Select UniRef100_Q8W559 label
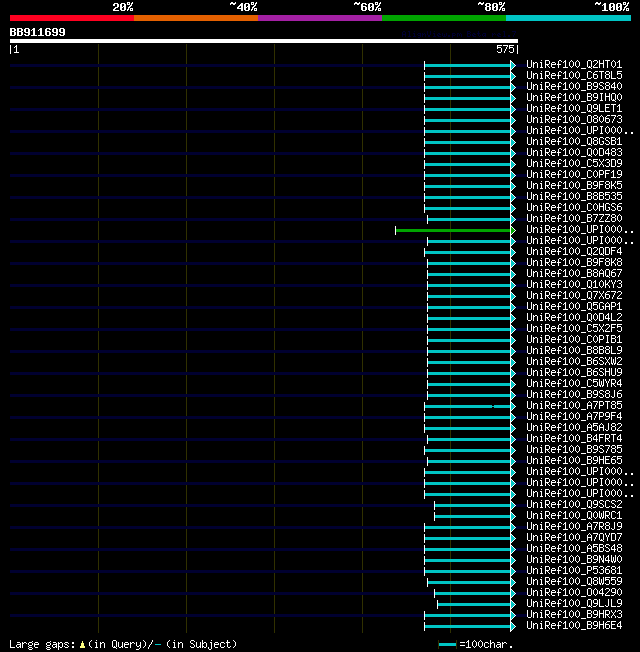640x652 pixels. (574, 581)
